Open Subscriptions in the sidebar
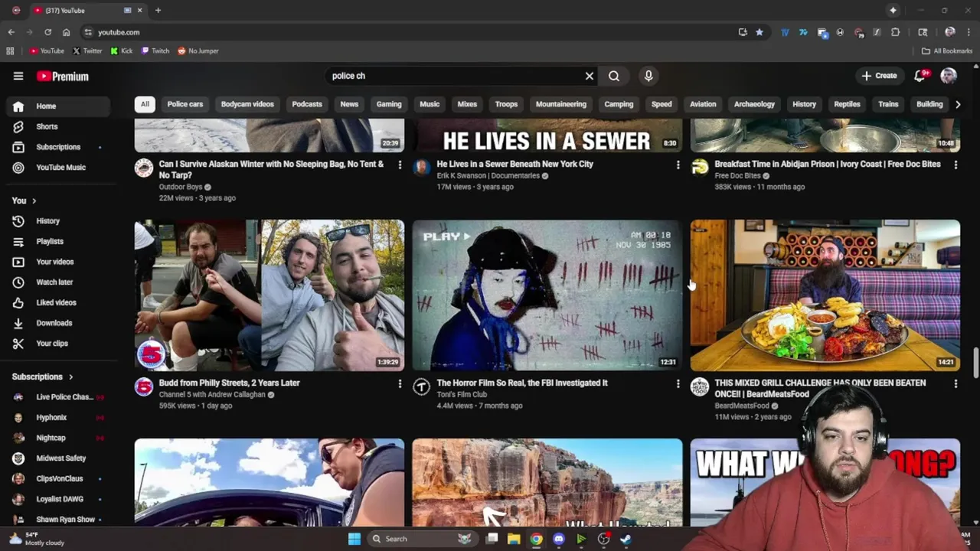 click(58, 147)
